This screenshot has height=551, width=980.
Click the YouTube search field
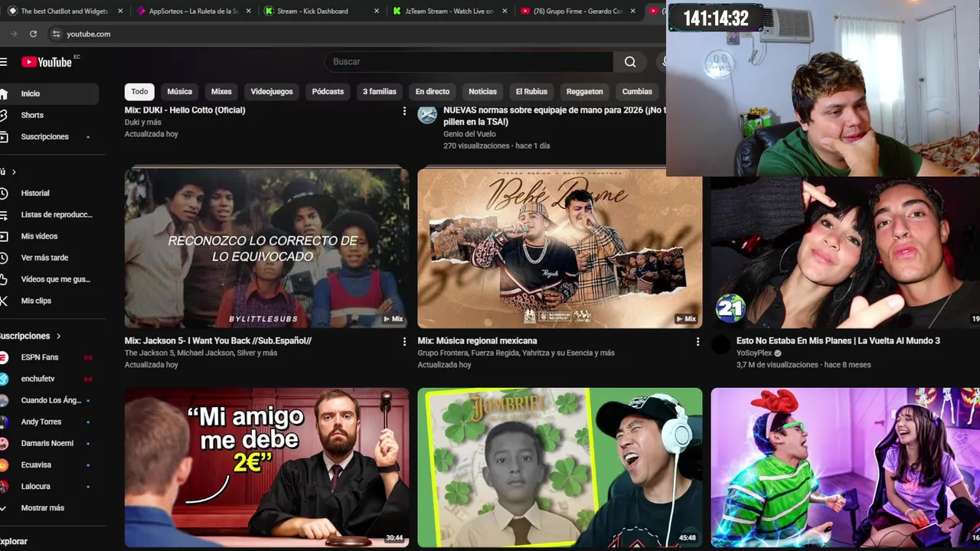coord(469,62)
